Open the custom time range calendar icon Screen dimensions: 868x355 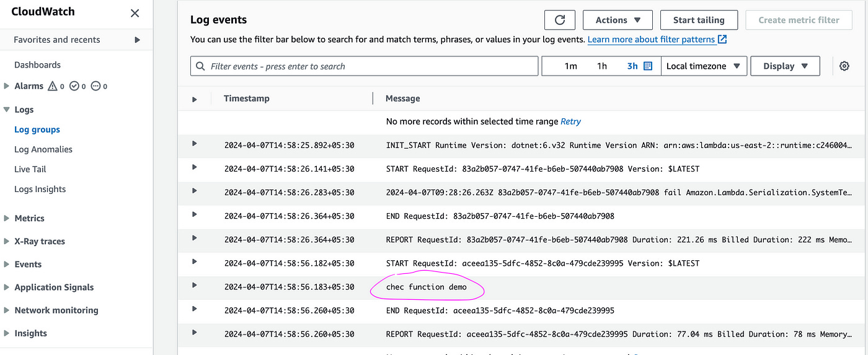point(648,66)
